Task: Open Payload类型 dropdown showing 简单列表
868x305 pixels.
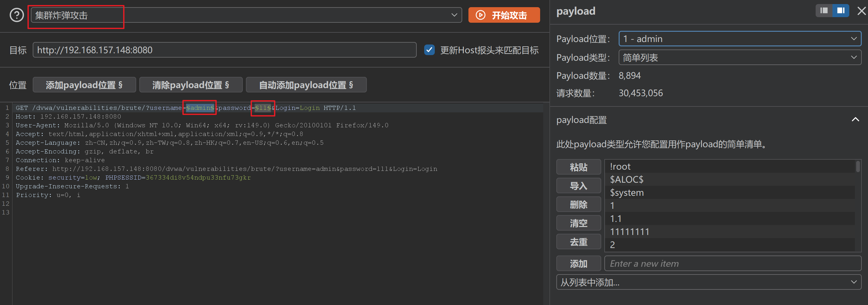Action: tap(740, 58)
